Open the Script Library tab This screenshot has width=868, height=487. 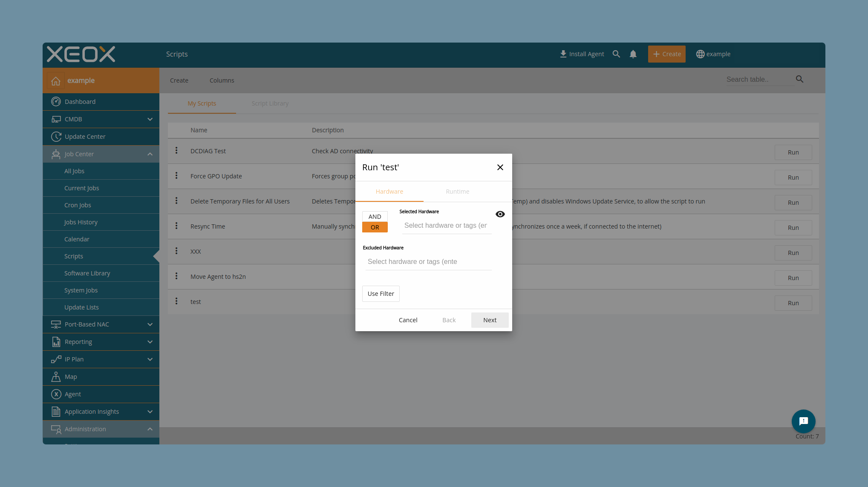coord(270,103)
